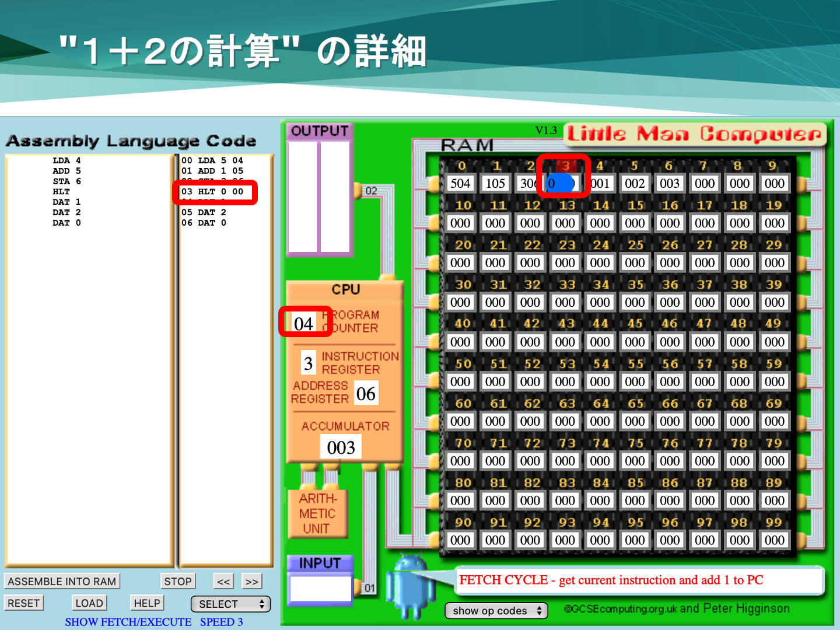The image size is (840, 630).
Task: Toggle SHOW FETCH/EXECUTE link
Action: (x=128, y=622)
